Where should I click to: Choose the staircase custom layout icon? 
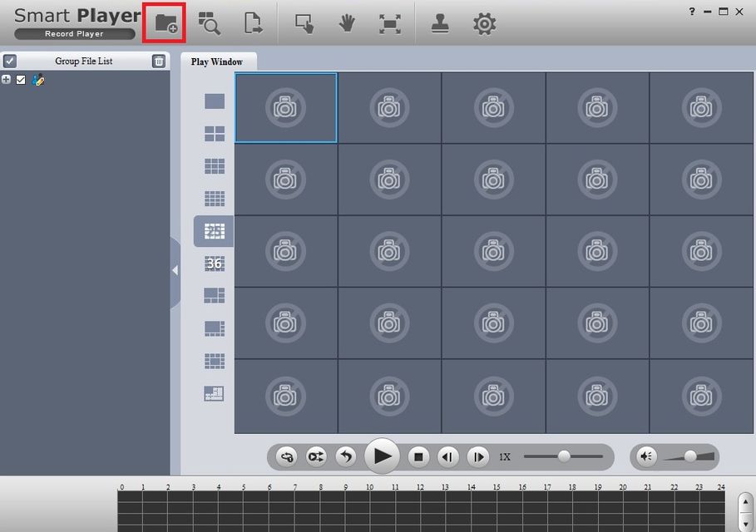(214, 394)
